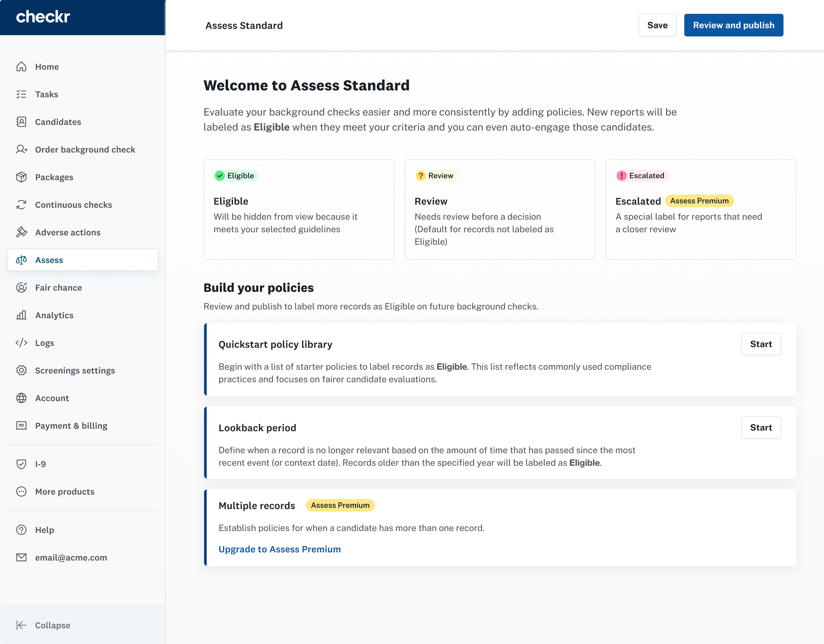The image size is (824, 644).
Task: Click the Analytics bar chart icon
Action: [x=21, y=315]
